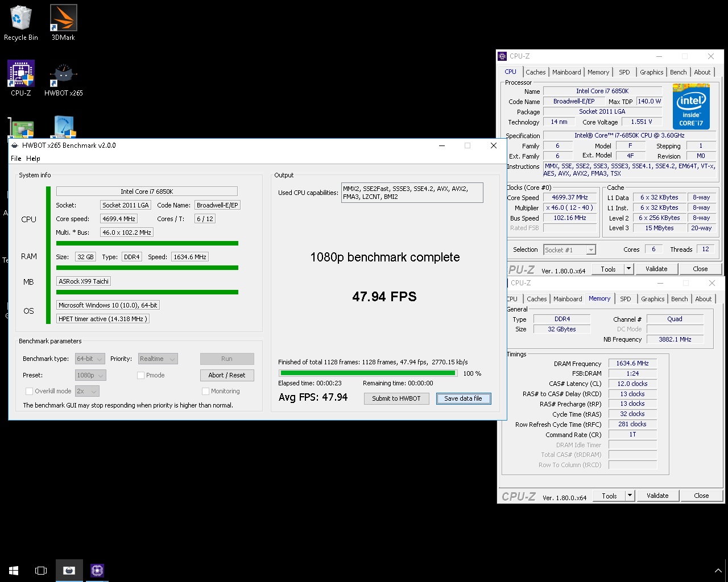Click the Abort / Reset button
This screenshot has width=728, height=582.
coord(227,375)
